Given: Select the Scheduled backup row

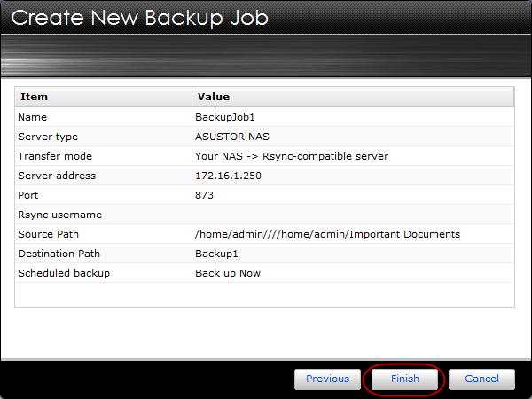Looking at the screenshot, I should click(x=264, y=273).
